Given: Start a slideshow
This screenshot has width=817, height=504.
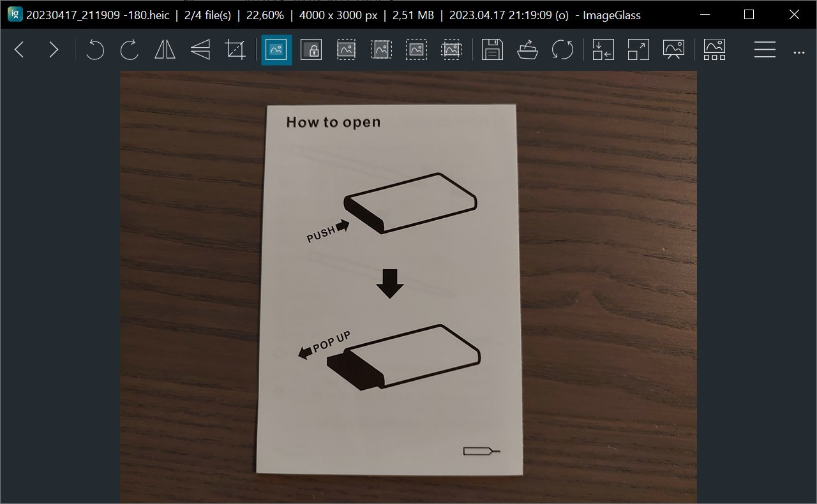Looking at the screenshot, I should click(x=672, y=50).
